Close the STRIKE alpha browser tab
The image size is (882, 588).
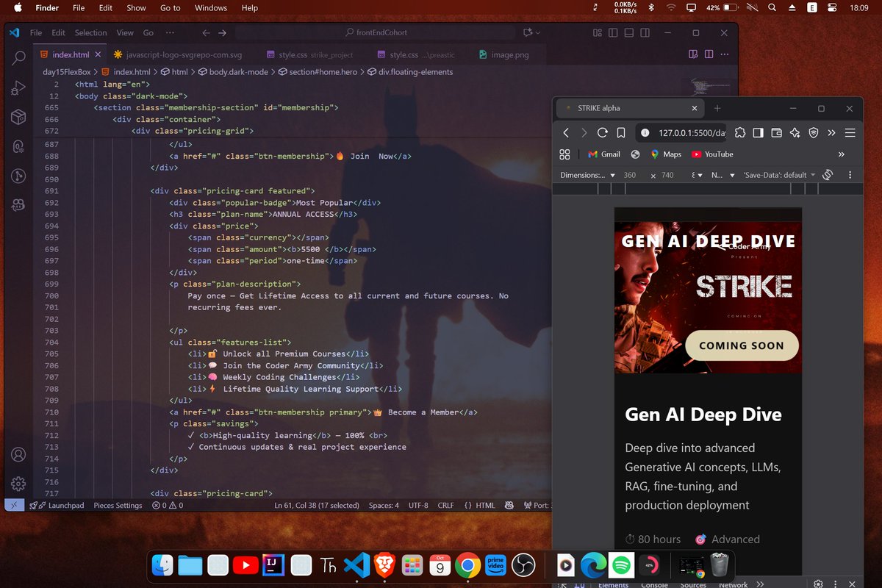pyautogui.click(x=695, y=108)
